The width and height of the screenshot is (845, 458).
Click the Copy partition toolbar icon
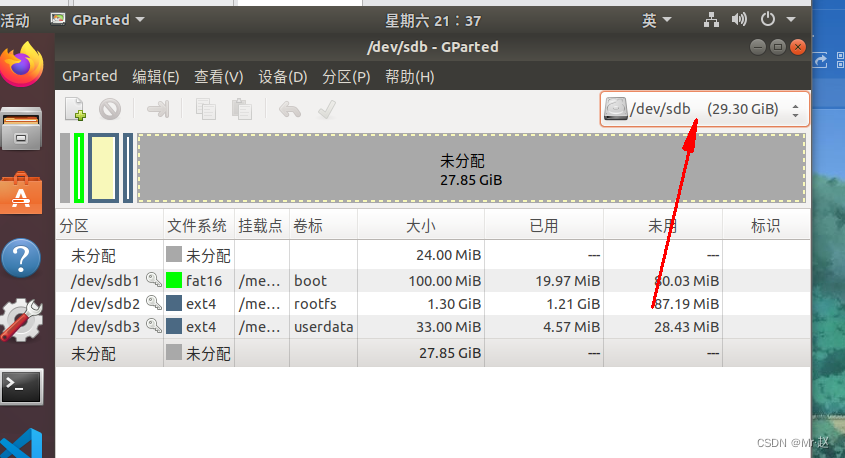(205, 109)
